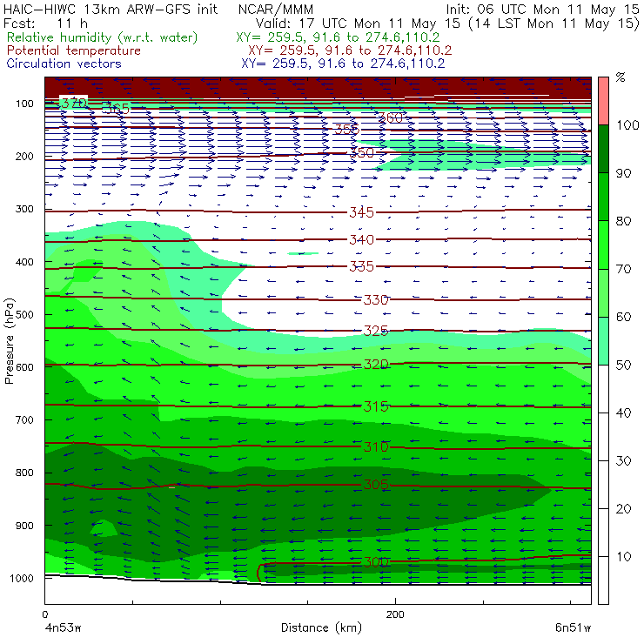Click the 70–80 bright green colorbar segment
The image size is (644, 644).
tap(603, 245)
